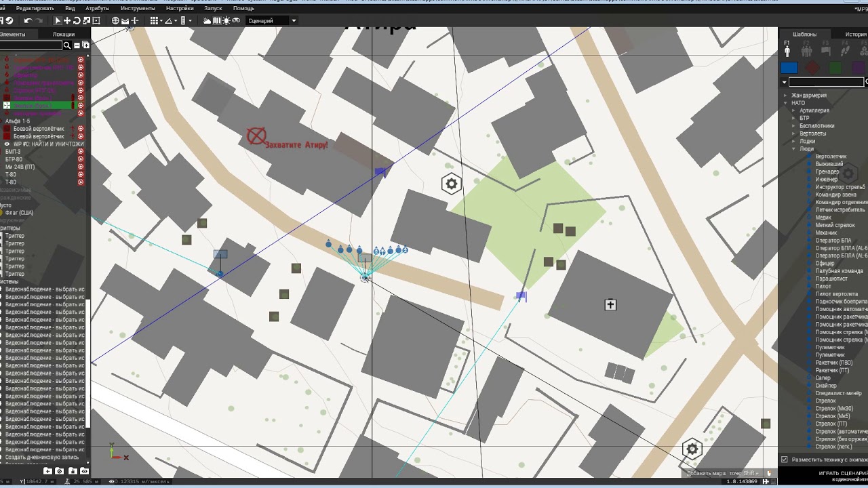The image size is (868, 488).
Task: Open the scaling snap options
Action: point(186,21)
